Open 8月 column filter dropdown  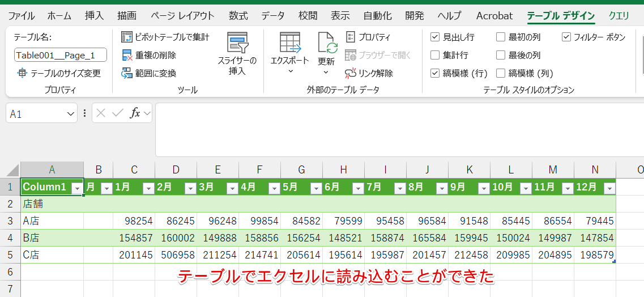(442, 188)
